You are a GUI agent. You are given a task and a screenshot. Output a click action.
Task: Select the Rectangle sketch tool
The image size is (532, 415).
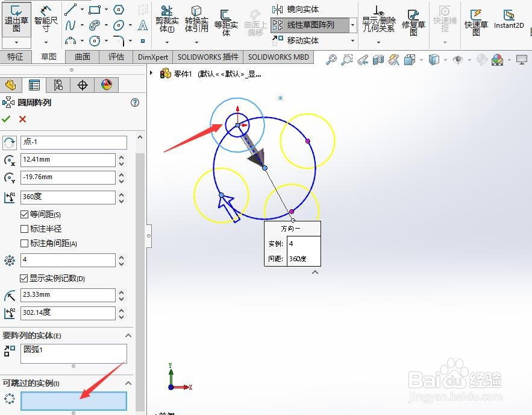95,10
